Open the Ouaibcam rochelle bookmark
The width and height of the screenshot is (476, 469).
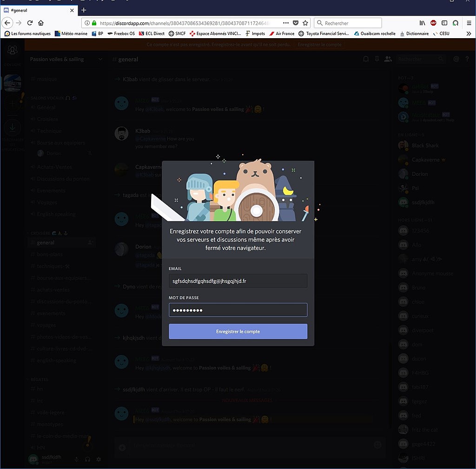(375, 33)
